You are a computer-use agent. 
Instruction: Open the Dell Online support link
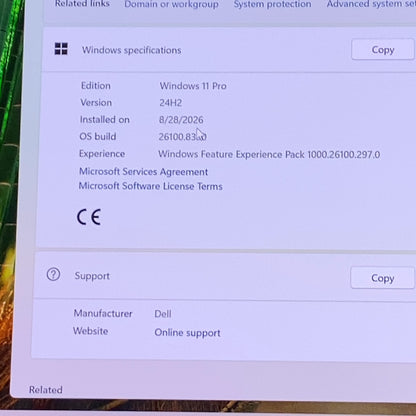[187, 333]
